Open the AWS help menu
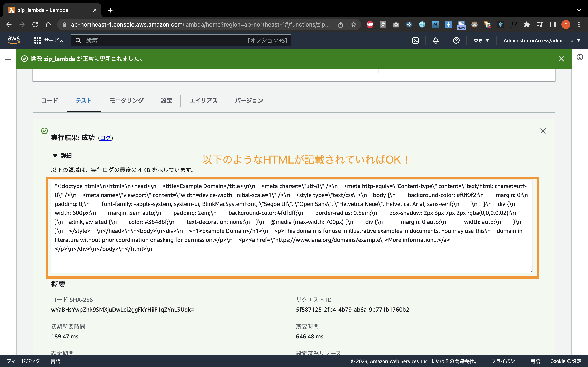Screen dimensions: 588x367 click(x=456, y=40)
